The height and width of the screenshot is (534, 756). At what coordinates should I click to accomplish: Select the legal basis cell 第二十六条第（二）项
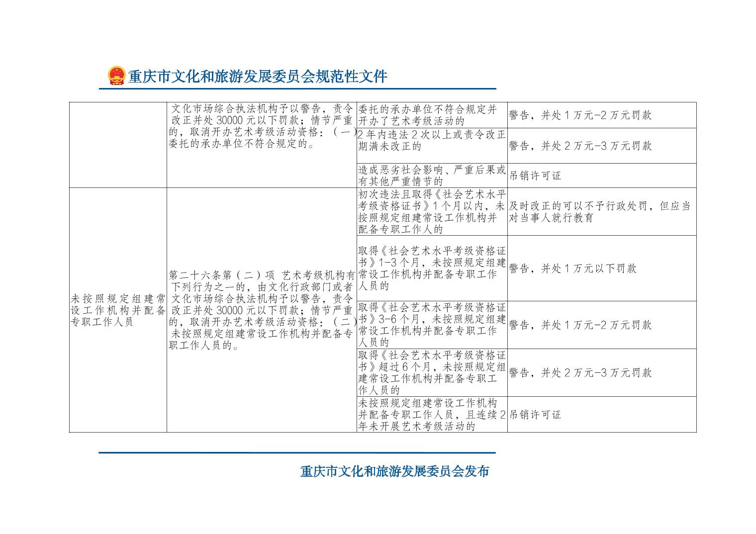(262, 310)
